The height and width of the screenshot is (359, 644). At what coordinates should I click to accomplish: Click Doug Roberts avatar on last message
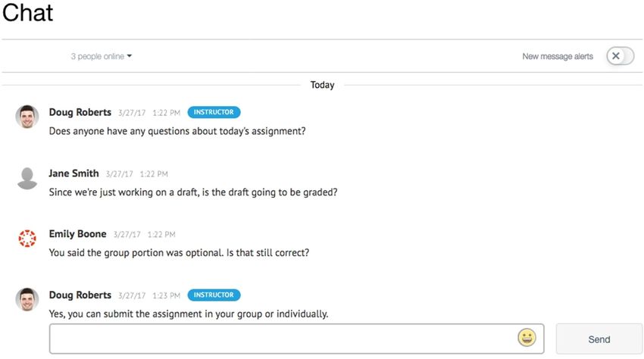tap(27, 299)
